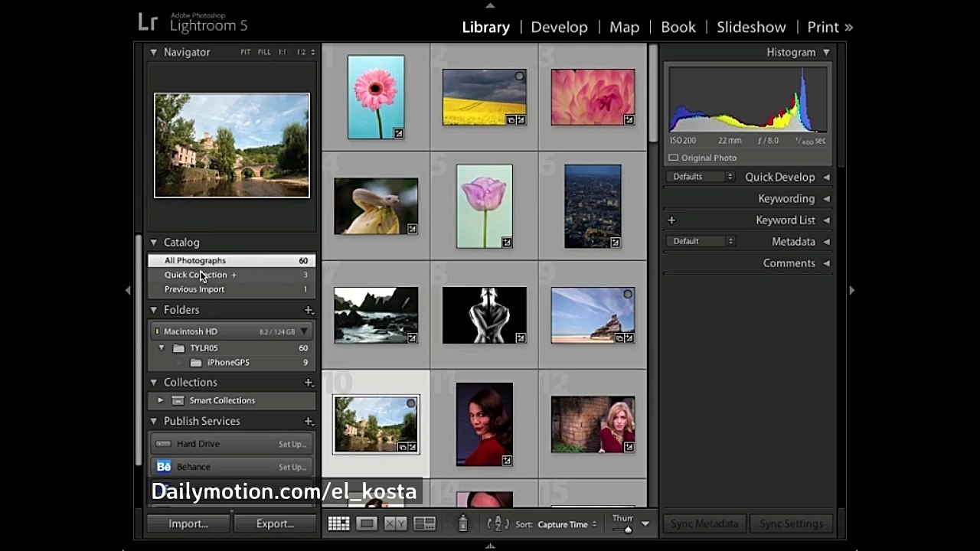Click develop adjustments badge on pink dahlia

click(629, 119)
